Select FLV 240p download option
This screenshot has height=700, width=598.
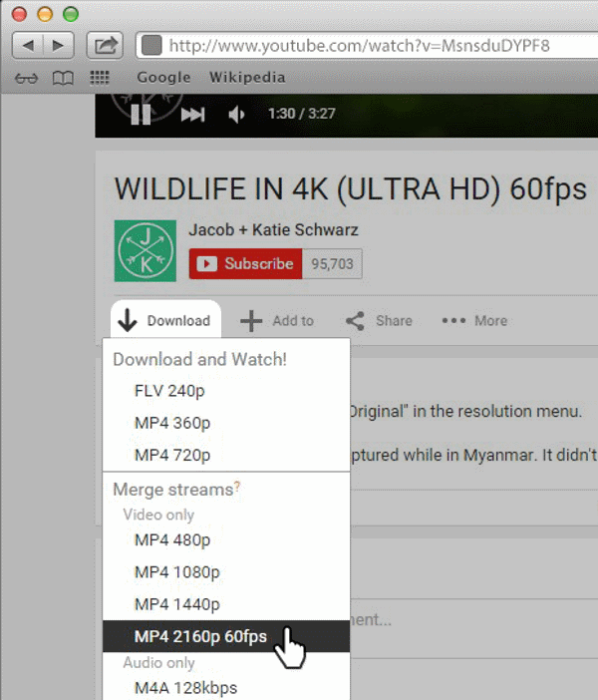226,391
